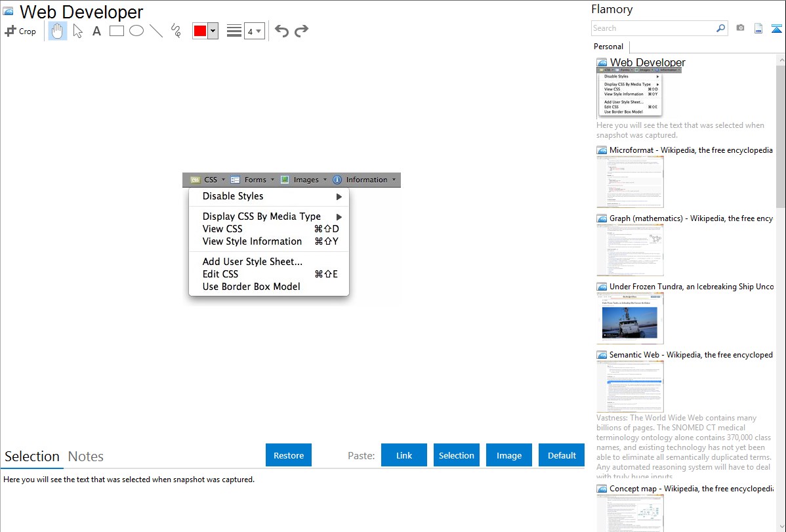Open the Under Frozen Tundra ship thumbnail
The image size is (786, 532).
tap(630, 318)
